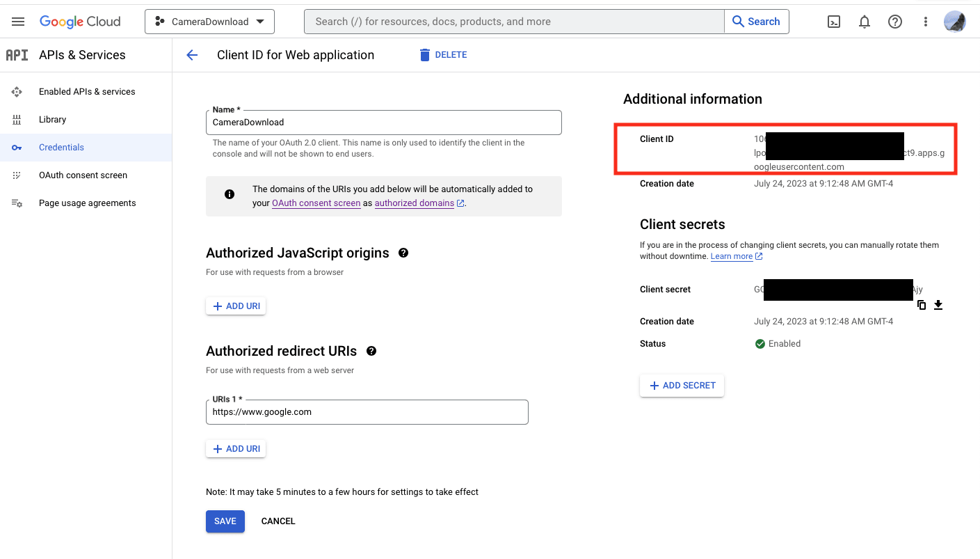This screenshot has height=559, width=980.
Task: Open OAuth consent screen sidebar item
Action: [83, 175]
